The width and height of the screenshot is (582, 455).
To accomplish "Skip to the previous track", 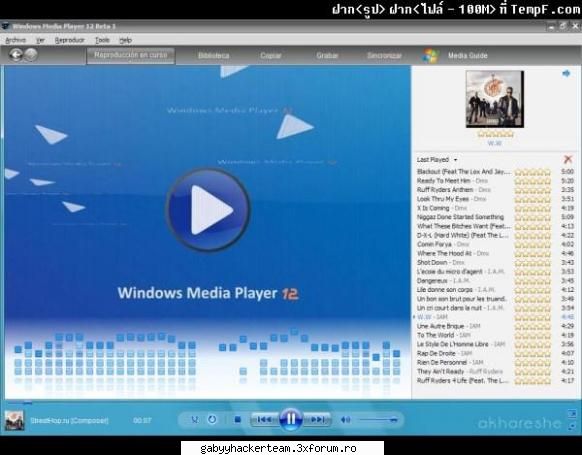I will coord(264,420).
